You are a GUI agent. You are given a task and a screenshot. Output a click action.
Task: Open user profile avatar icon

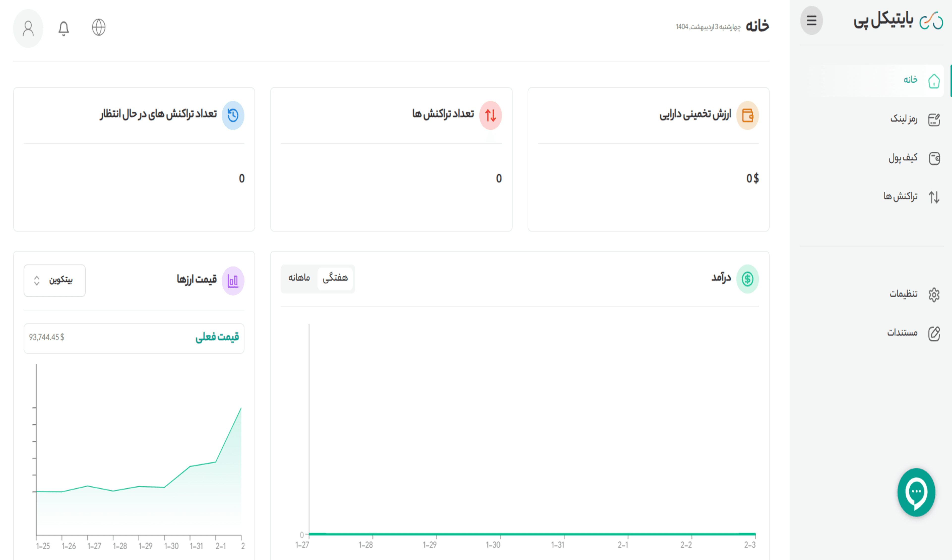(x=28, y=28)
